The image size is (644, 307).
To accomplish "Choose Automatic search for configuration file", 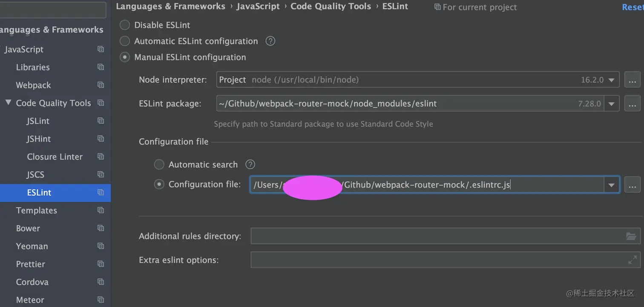I will tap(159, 165).
